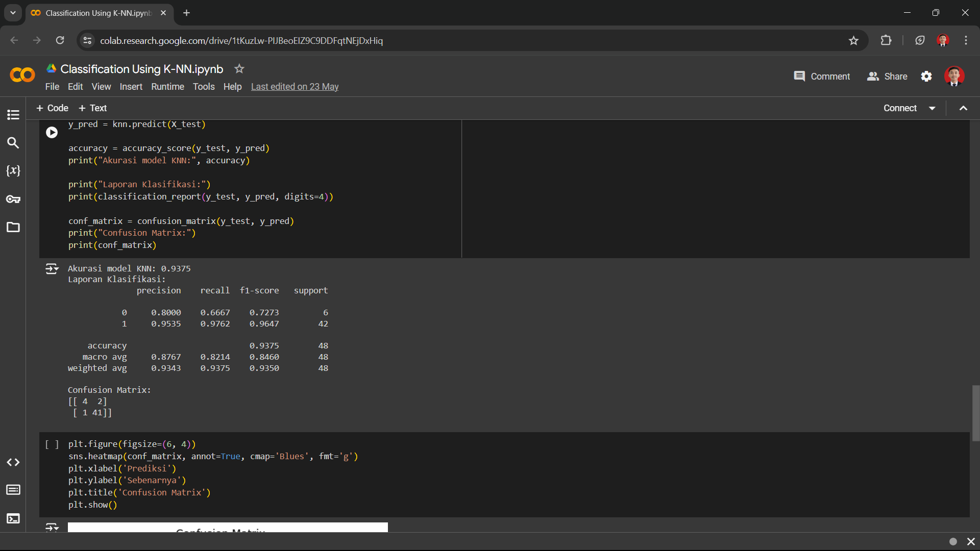Star the Classification Using K-NN notebook
Screen dimensions: 980x551
click(x=239, y=69)
